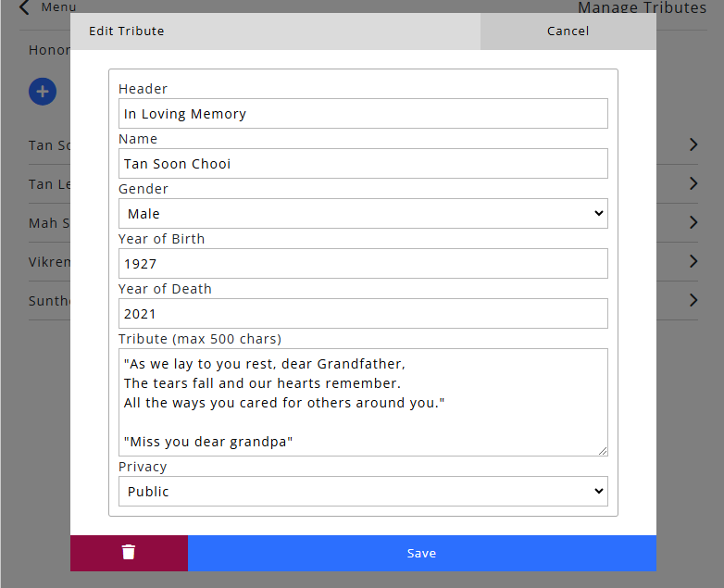
Task: Click the trash delete icon
Action: 129,553
